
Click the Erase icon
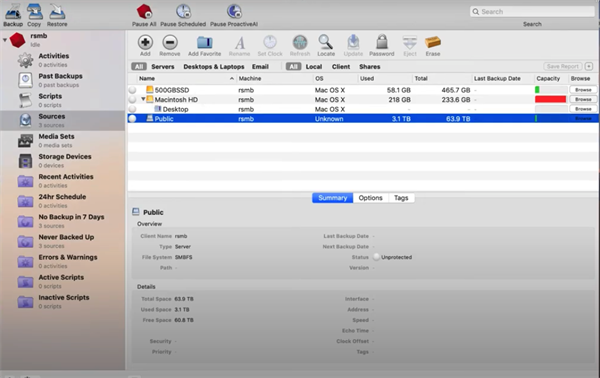(433, 42)
